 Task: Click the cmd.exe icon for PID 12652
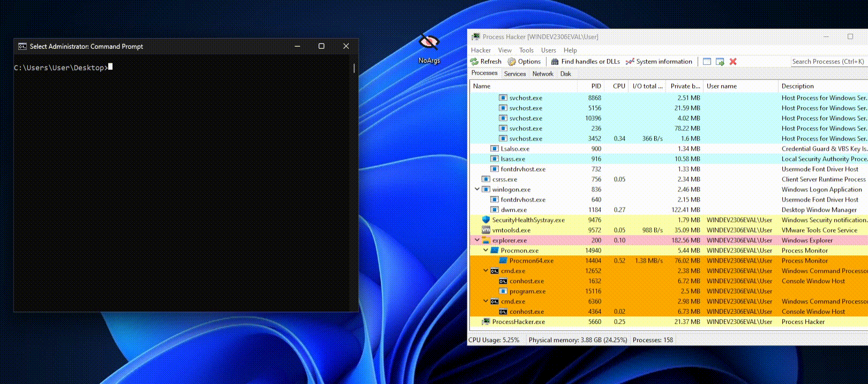click(495, 271)
